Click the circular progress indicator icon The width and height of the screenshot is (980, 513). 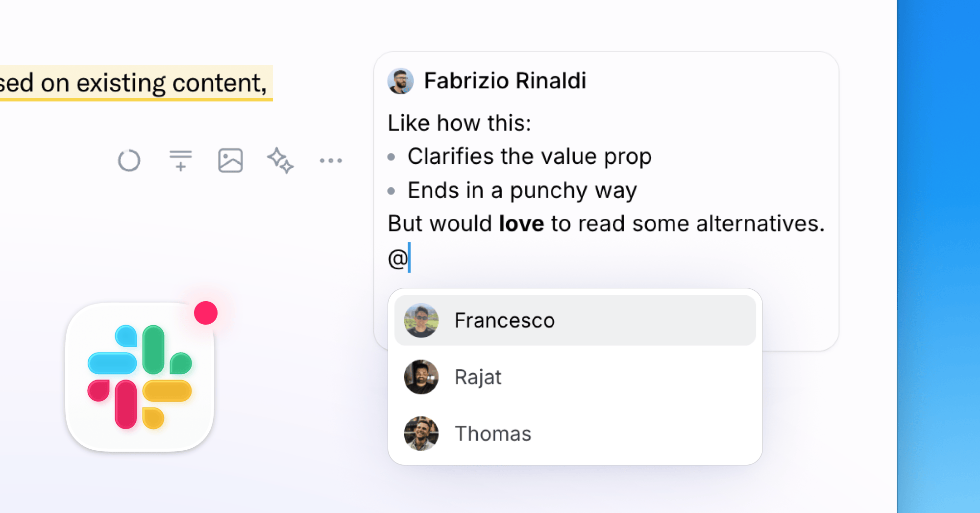[x=129, y=160]
